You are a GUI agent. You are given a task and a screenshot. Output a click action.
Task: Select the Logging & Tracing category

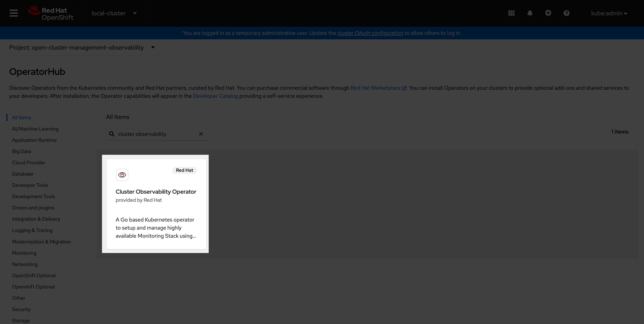click(x=32, y=230)
